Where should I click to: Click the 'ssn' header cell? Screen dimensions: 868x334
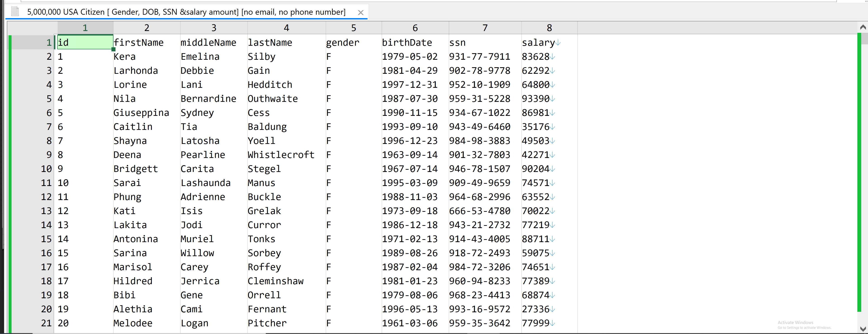tap(457, 43)
